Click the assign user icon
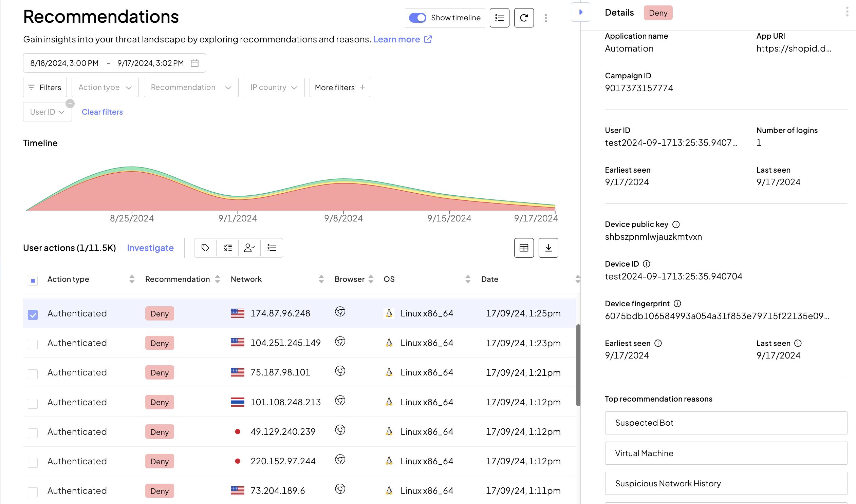Image resolution: width=856 pixels, height=504 pixels. pyautogui.click(x=249, y=248)
